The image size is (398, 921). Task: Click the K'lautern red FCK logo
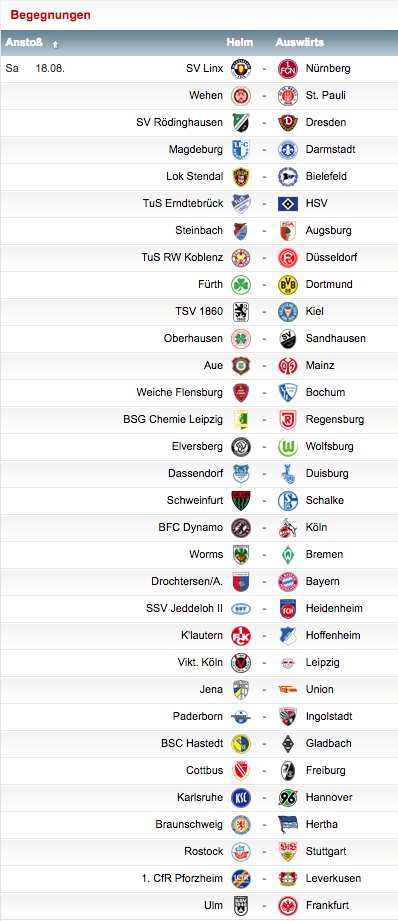click(241, 636)
